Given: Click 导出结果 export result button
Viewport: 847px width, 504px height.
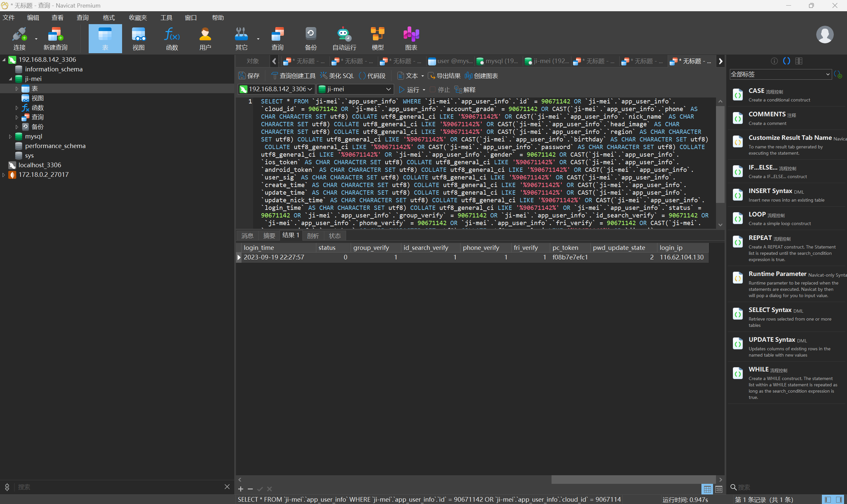Looking at the screenshot, I should 444,76.
